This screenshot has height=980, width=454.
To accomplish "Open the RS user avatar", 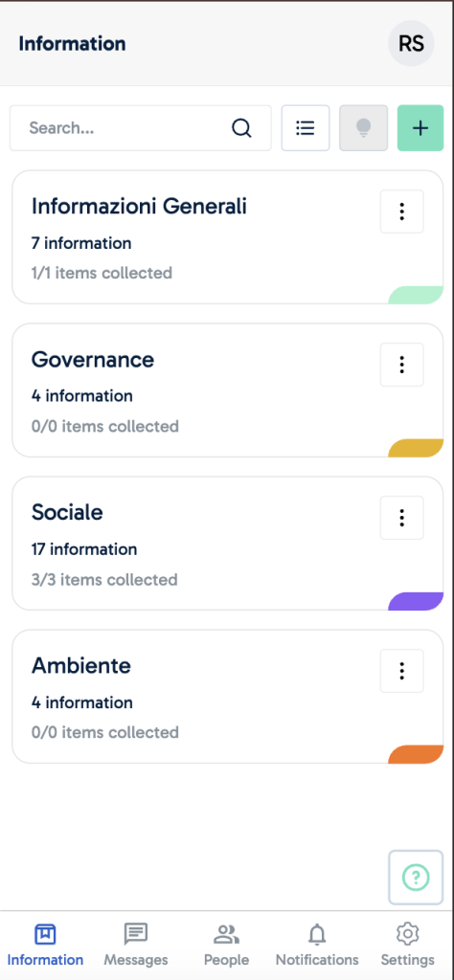I will 411,44.
